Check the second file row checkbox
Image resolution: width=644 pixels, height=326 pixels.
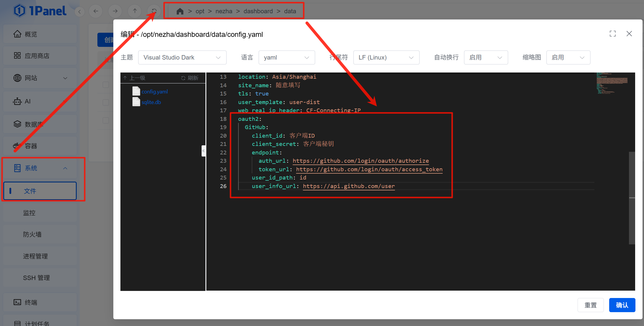pos(106,102)
